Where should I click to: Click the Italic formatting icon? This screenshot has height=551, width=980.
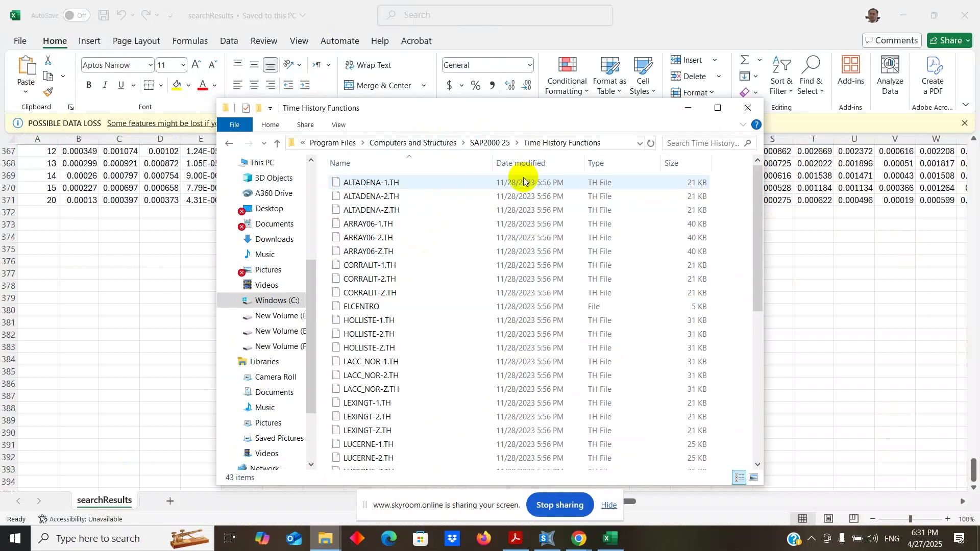105,85
